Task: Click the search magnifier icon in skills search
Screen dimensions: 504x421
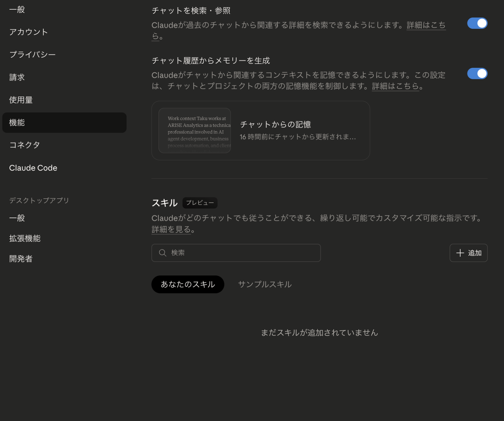Action: tap(163, 253)
